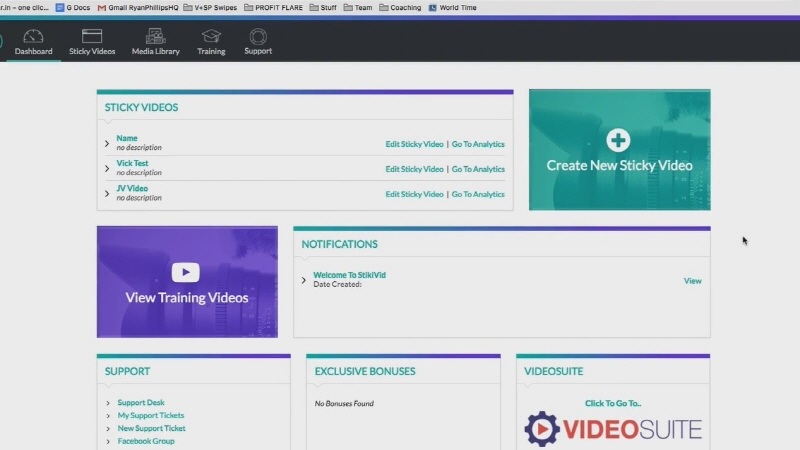Image resolution: width=800 pixels, height=450 pixels.
Task: Click the VideoSuite gear logo
Action: point(542,429)
